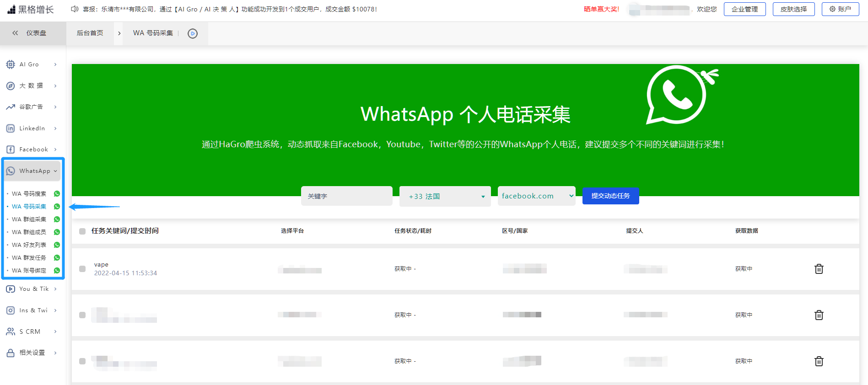Viewport: 868px width, 385px height.
Task: Click the 黑格增长 logo
Action: click(x=31, y=9)
